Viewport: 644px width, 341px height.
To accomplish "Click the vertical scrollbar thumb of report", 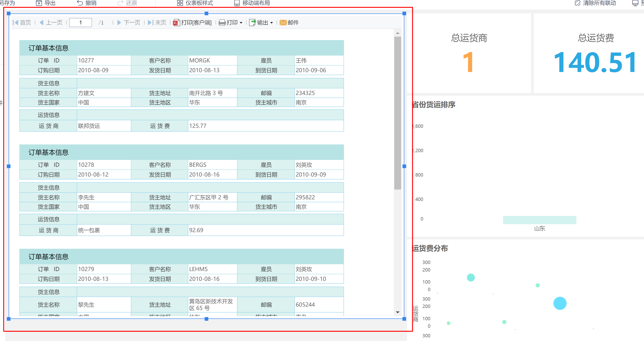I will (397, 113).
